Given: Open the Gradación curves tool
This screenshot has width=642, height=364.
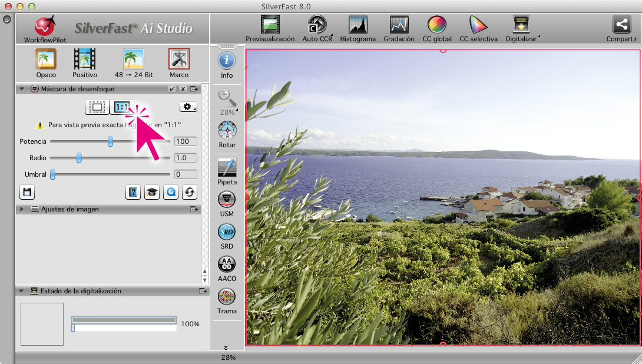Looking at the screenshot, I should click(399, 28).
